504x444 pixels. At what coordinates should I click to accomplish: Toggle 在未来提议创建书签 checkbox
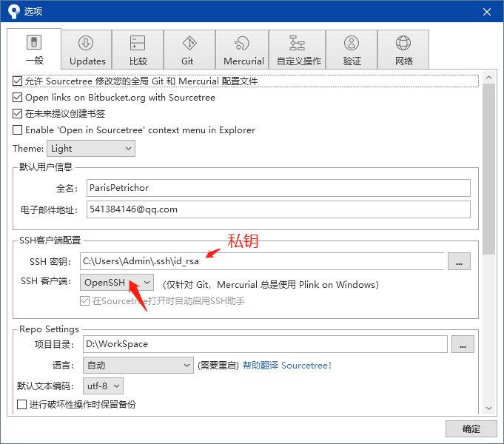[x=17, y=113]
